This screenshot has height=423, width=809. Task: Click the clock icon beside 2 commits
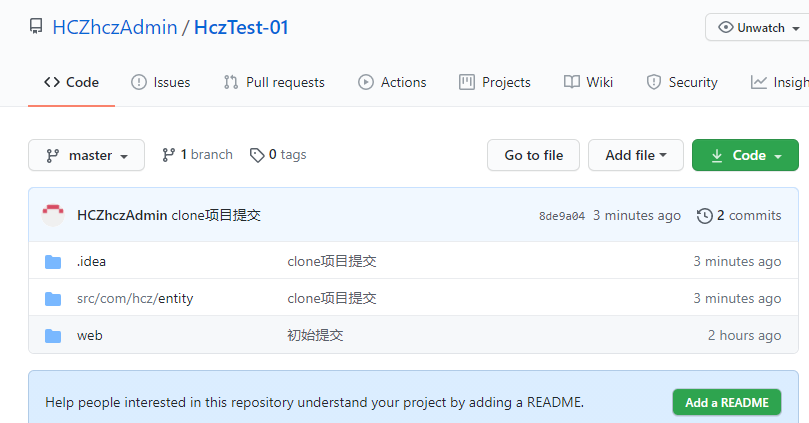point(704,216)
